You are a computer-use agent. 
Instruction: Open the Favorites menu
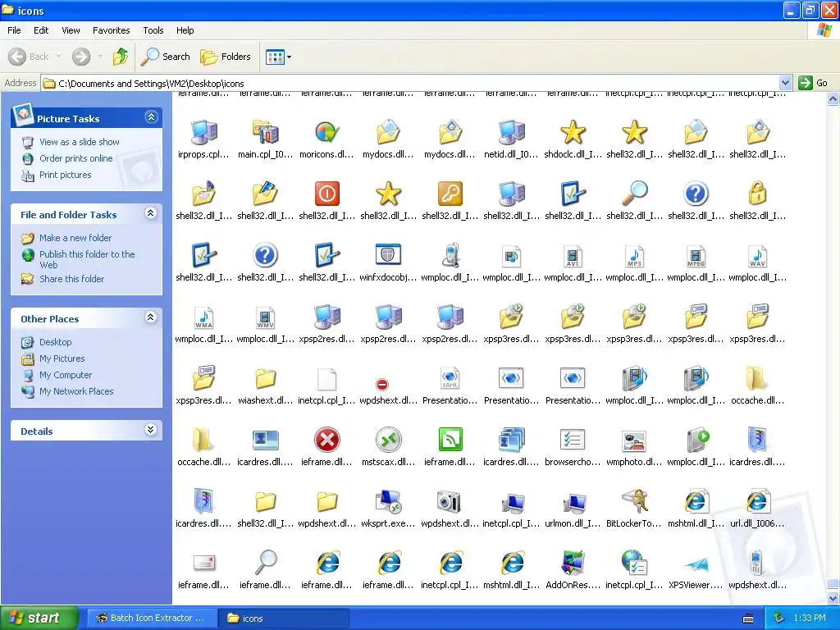coord(111,30)
